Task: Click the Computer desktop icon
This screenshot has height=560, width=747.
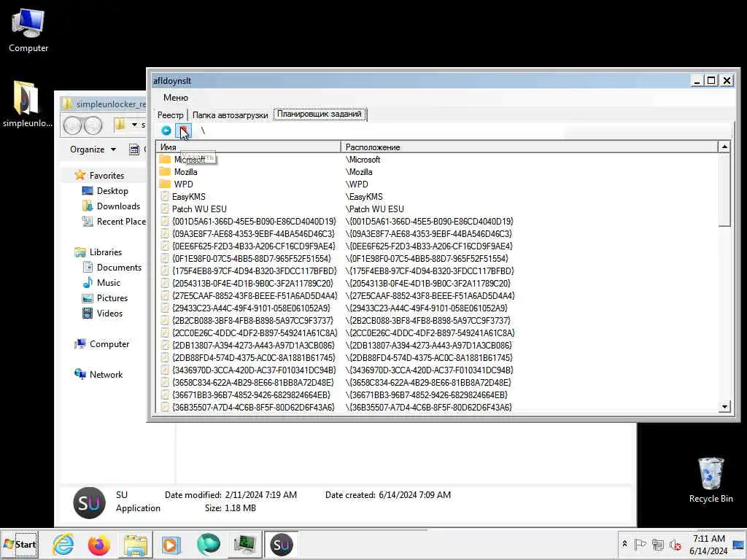Action: (x=28, y=31)
